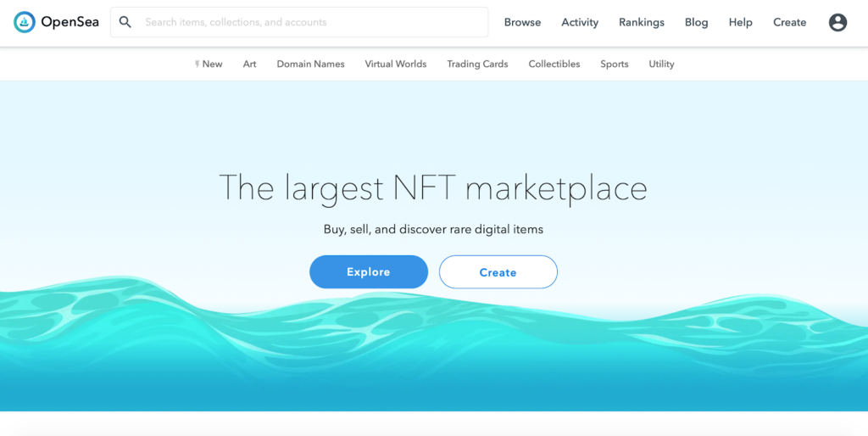Open the Help link
The width and height of the screenshot is (868, 436).
click(740, 22)
